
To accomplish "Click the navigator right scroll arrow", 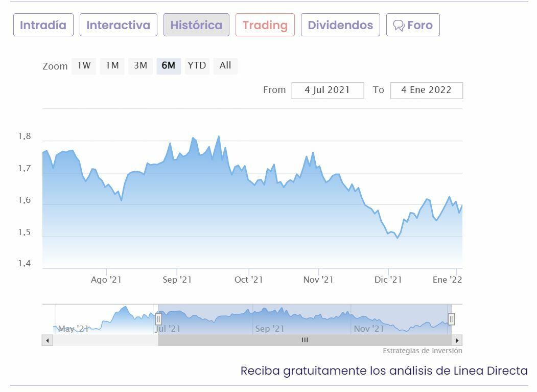I will click(457, 340).
